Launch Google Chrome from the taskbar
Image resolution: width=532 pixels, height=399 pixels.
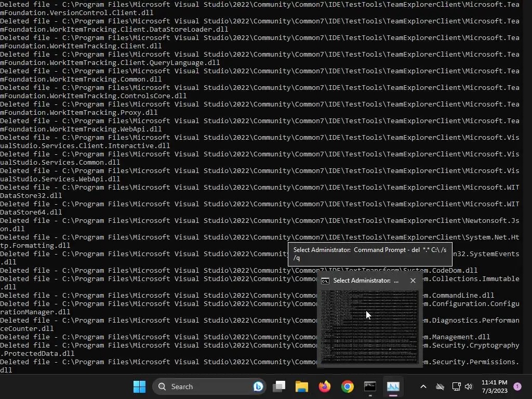coord(348,387)
